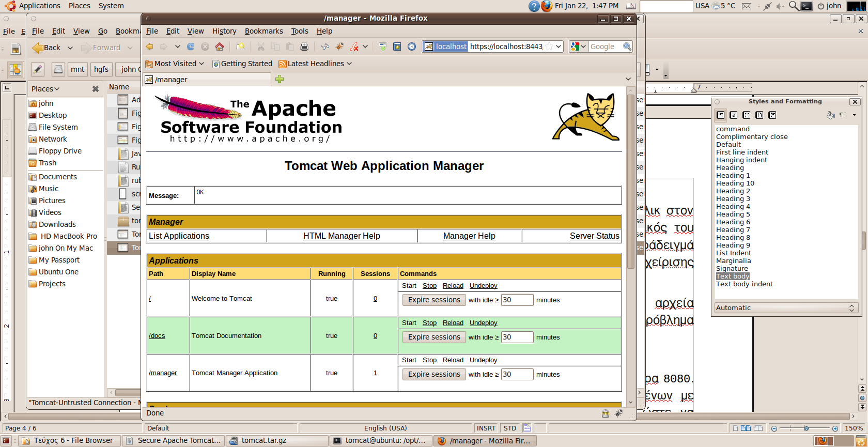The width and height of the screenshot is (868, 447).
Task: Click the Print icon in Firefox toolbar
Action: click(x=304, y=47)
